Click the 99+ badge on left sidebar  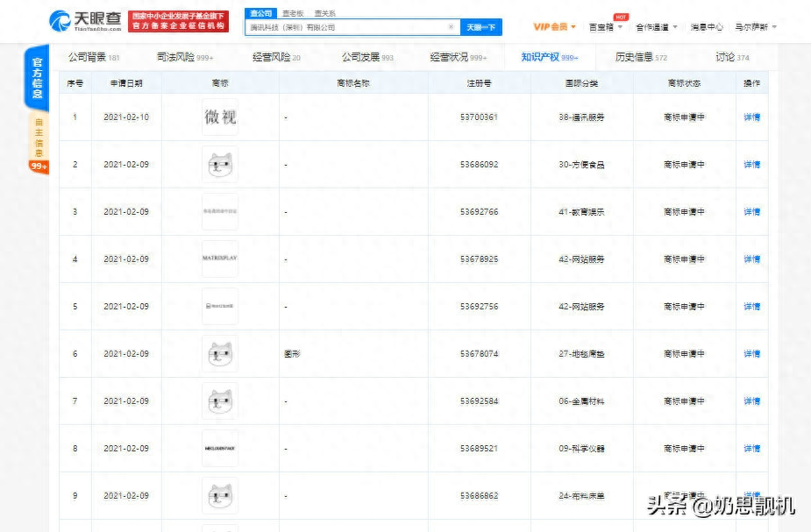(39, 166)
